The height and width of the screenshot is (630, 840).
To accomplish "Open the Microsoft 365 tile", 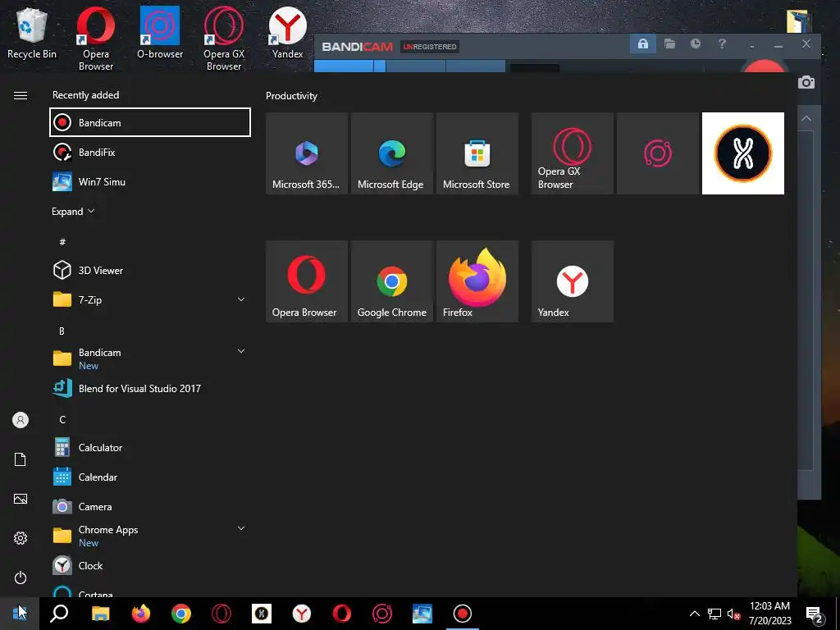I will [x=307, y=153].
